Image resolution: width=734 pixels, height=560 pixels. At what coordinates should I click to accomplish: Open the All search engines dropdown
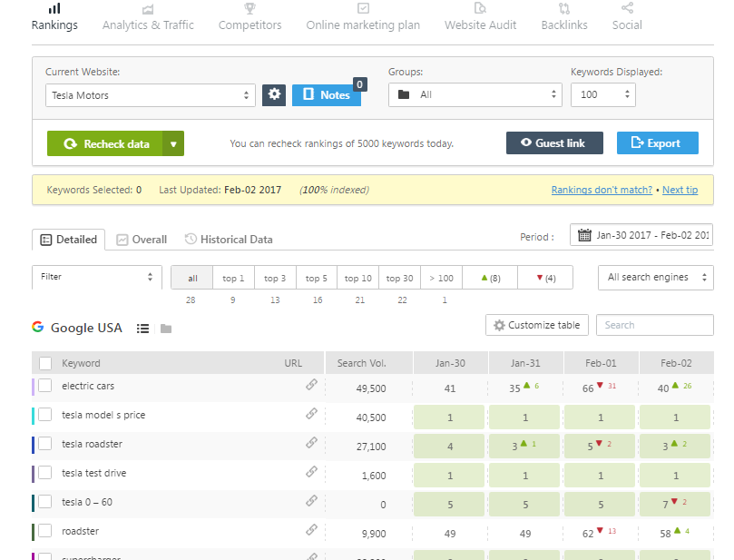tap(656, 277)
